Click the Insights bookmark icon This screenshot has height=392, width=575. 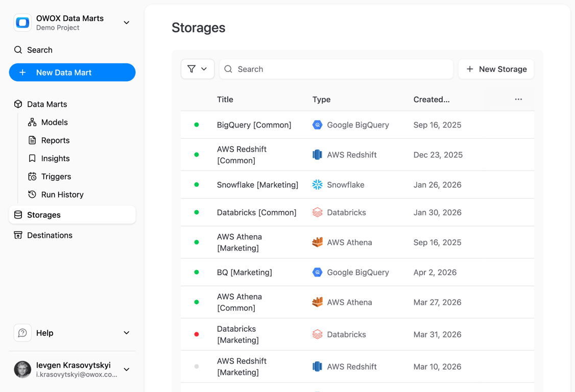click(x=32, y=158)
